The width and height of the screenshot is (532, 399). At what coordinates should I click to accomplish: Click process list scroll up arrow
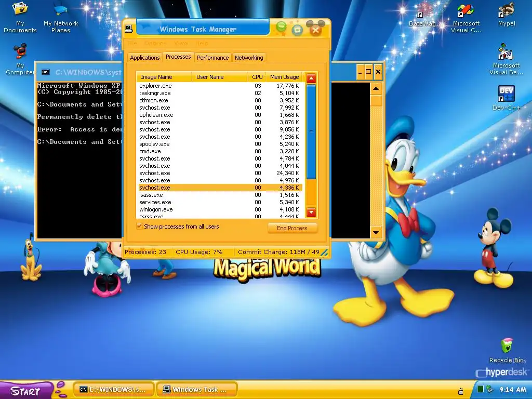[x=311, y=78]
